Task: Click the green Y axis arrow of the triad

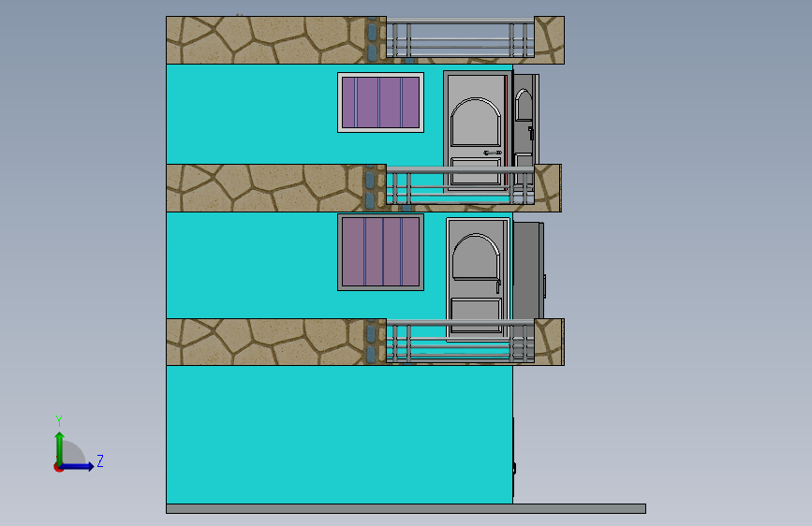Action: tap(60, 447)
